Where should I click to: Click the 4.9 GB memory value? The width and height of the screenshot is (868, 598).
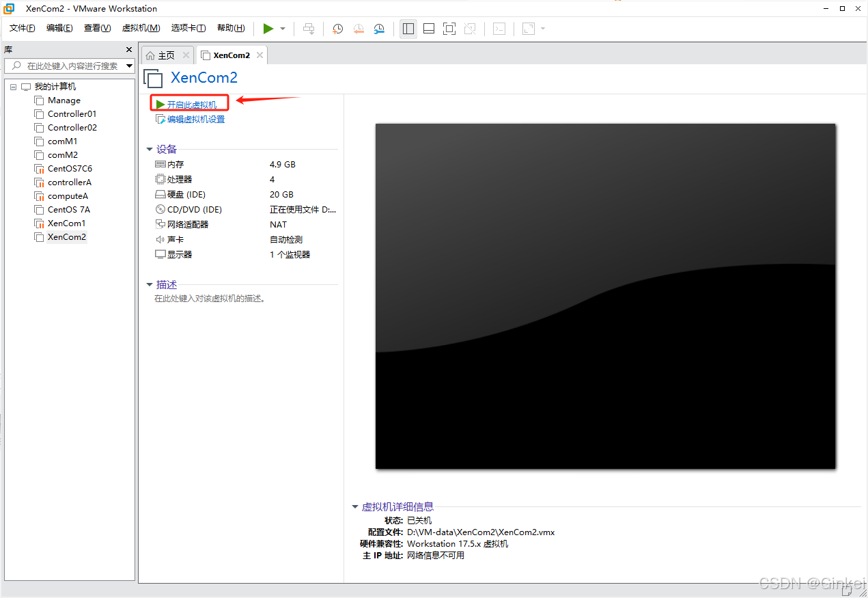(283, 165)
